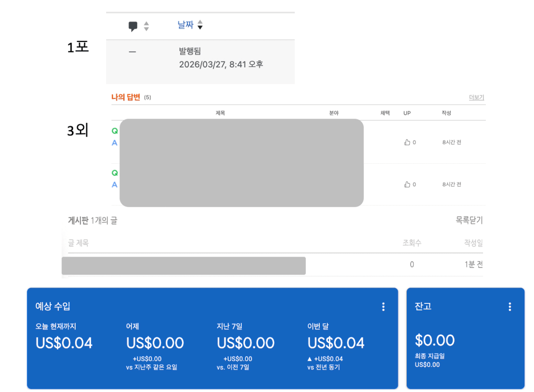Click the blue A icon of first answer

click(x=115, y=143)
